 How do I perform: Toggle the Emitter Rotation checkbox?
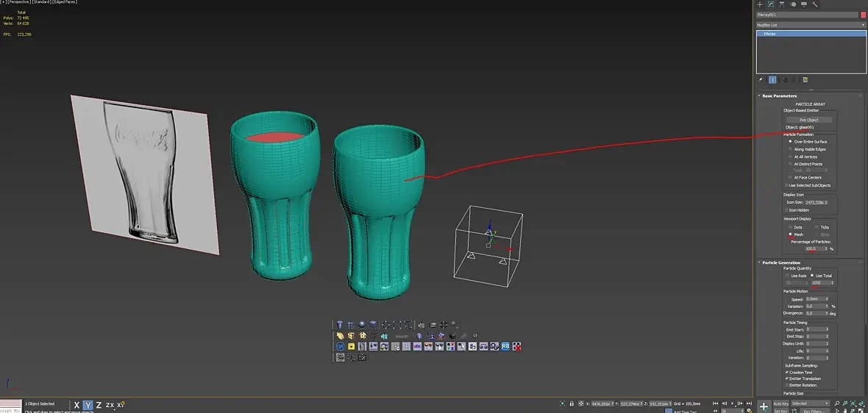(x=786, y=385)
